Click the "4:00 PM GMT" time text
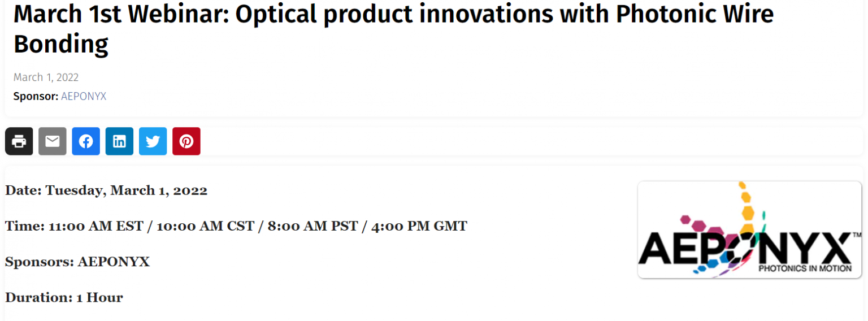This screenshot has width=868, height=321. [419, 227]
